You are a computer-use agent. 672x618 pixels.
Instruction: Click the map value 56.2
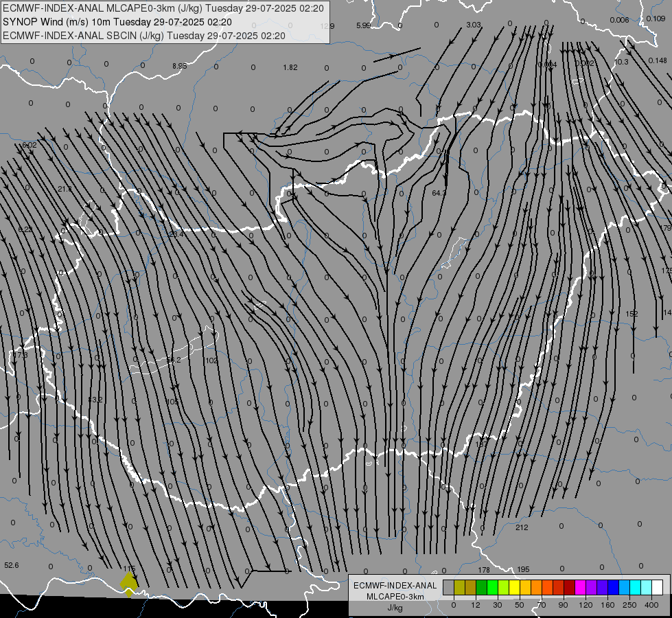(x=174, y=360)
